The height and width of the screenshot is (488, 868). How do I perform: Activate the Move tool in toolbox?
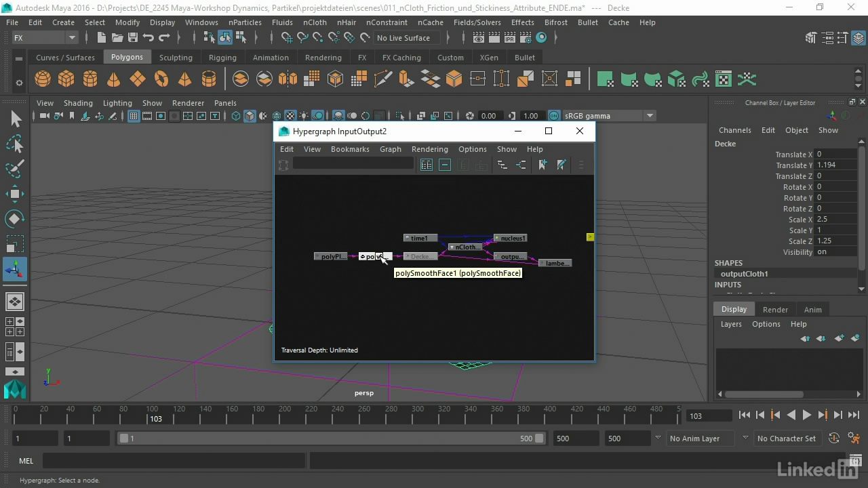point(15,194)
